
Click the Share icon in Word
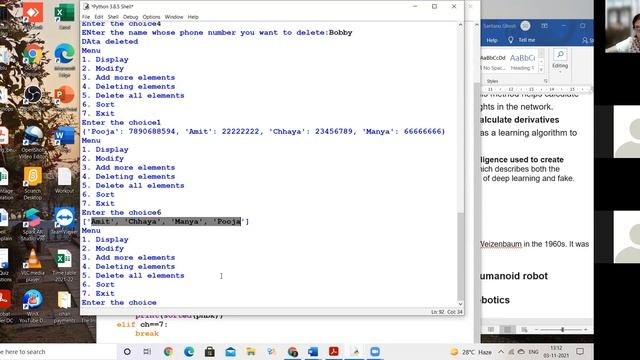tap(585, 40)
